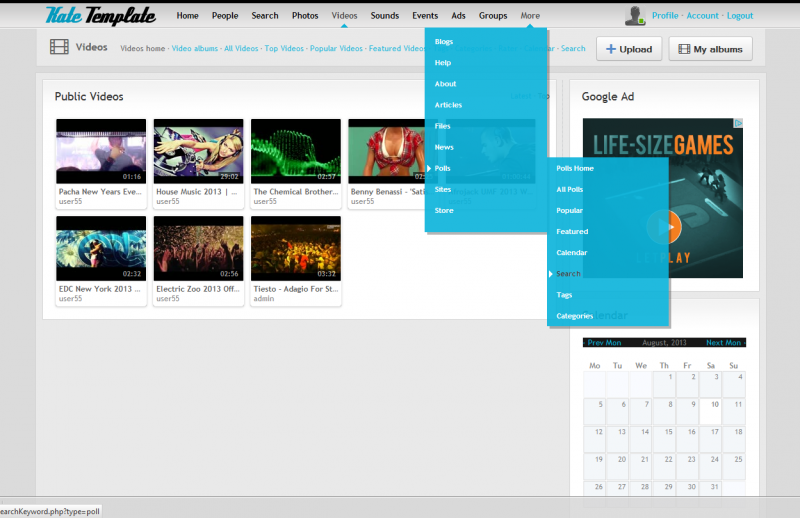The width and height of the screenshot is (800, 518).
Task: Click the Logout link
Action: pyautogui.click(x=740, y=16)
